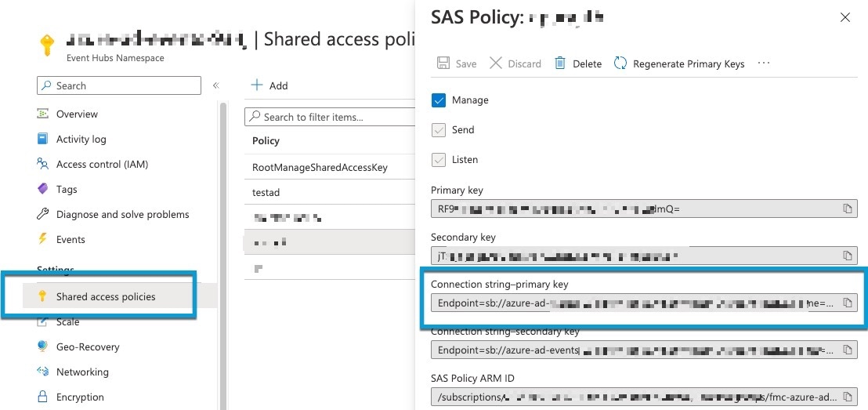Open the Activity log page
This screenshot has width=868, height=410.
coord(81,139)
